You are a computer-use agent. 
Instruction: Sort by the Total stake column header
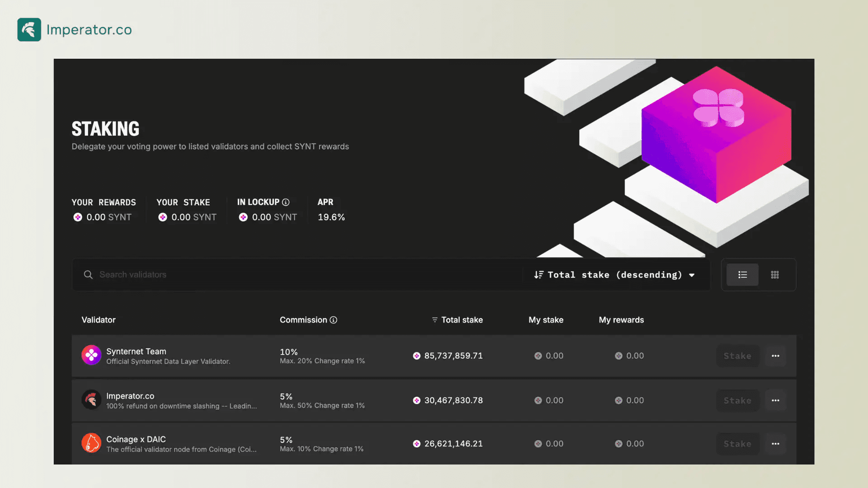click(x=462, y=320)
